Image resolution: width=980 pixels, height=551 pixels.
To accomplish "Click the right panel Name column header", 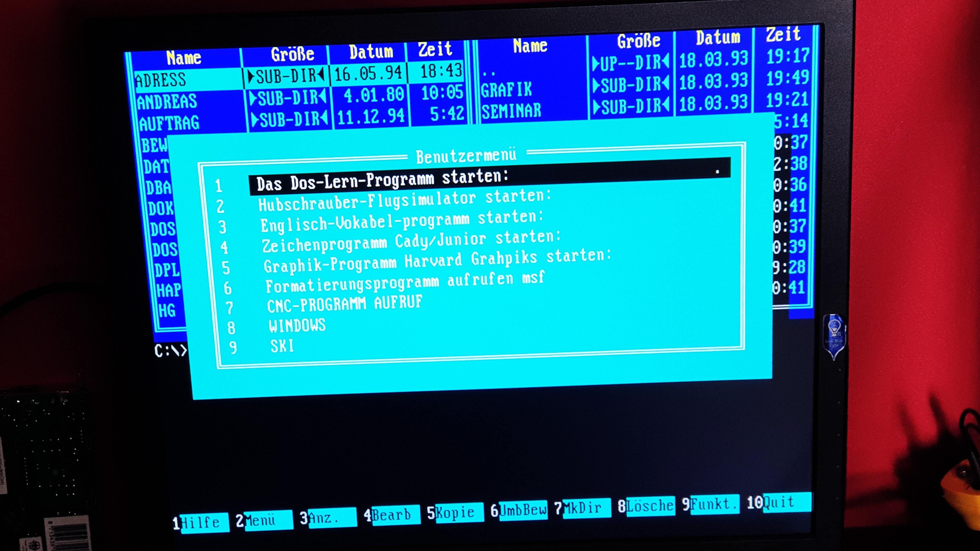I will point(530,46).
